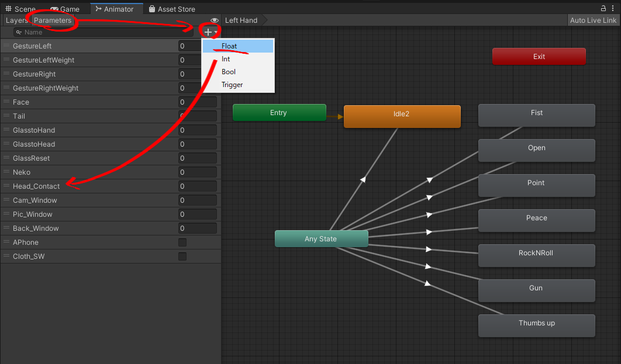Screen dimensions: 621x364
Task: Enable the Cloth_SW checkbox
Action: 182,256
